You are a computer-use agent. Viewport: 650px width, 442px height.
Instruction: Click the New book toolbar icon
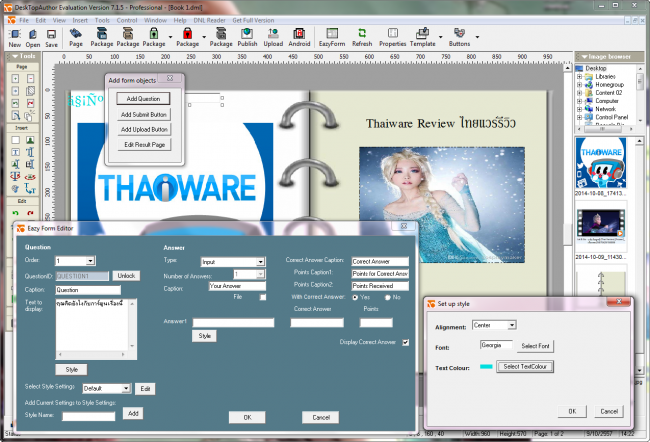[15, 38]
